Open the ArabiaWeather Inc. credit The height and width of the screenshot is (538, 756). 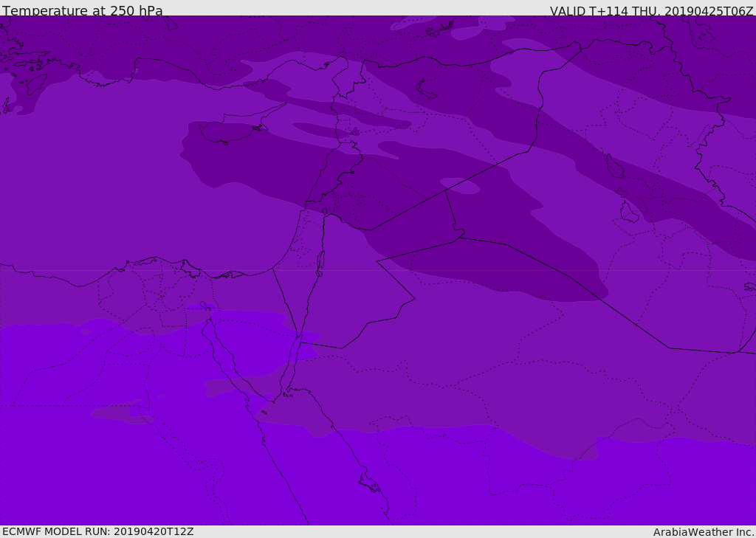pyautogui.click(x=704, y=532)
